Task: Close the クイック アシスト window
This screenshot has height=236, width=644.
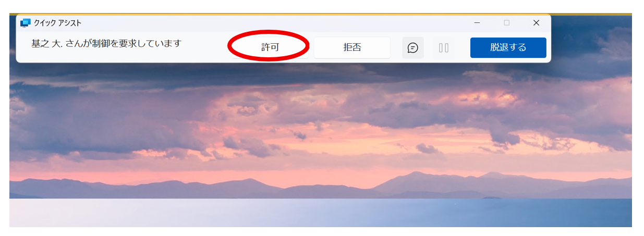Action: coord(536,23)
